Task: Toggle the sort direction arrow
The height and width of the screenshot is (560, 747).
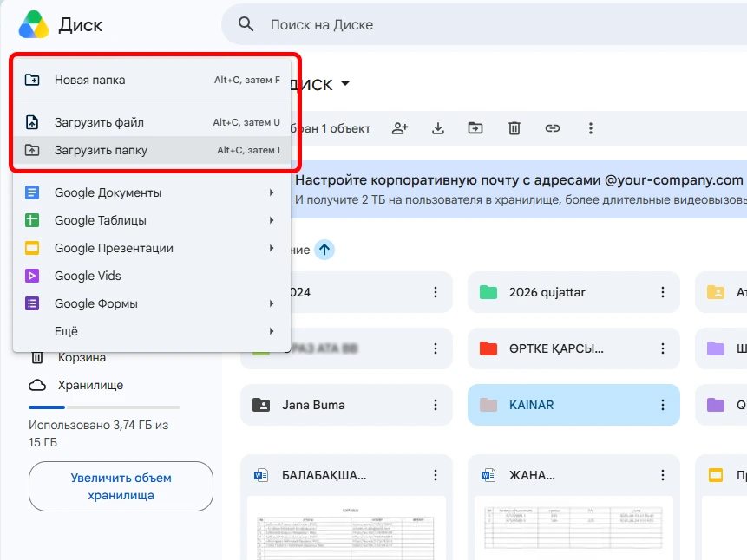Action: point(324,250)
